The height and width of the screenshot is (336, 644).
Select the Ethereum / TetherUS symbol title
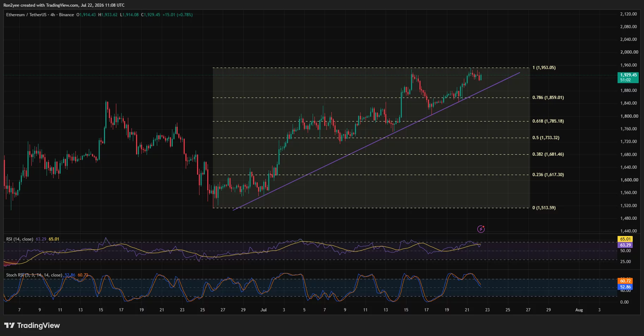coord(26,15)
